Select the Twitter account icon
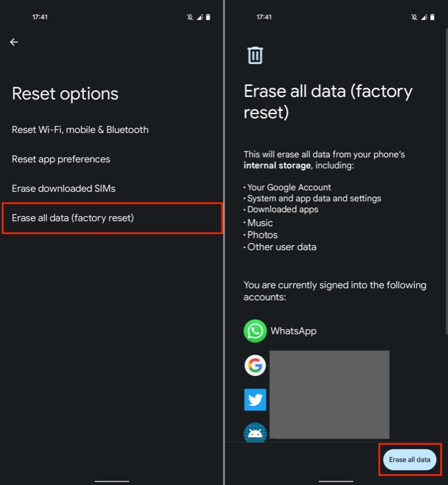 click(x=255, y=400)
